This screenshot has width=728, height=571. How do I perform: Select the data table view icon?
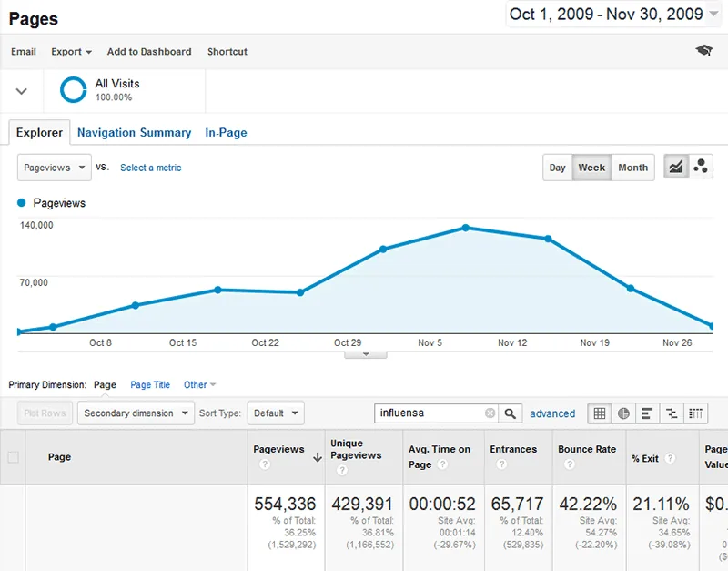tap(600, 413)
